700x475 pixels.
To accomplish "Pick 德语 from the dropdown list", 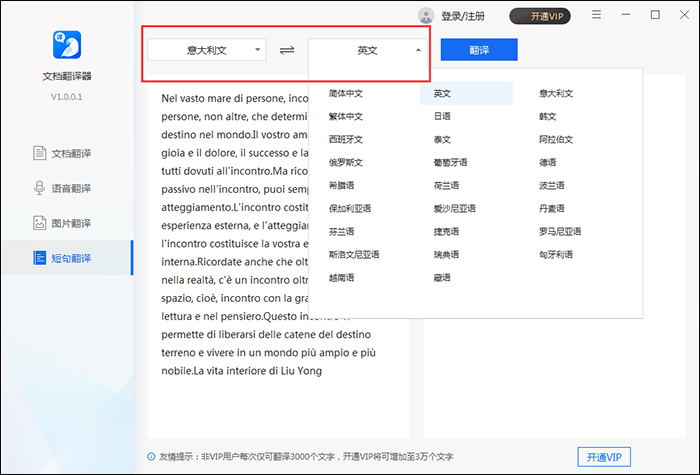I will pos(547,162).
